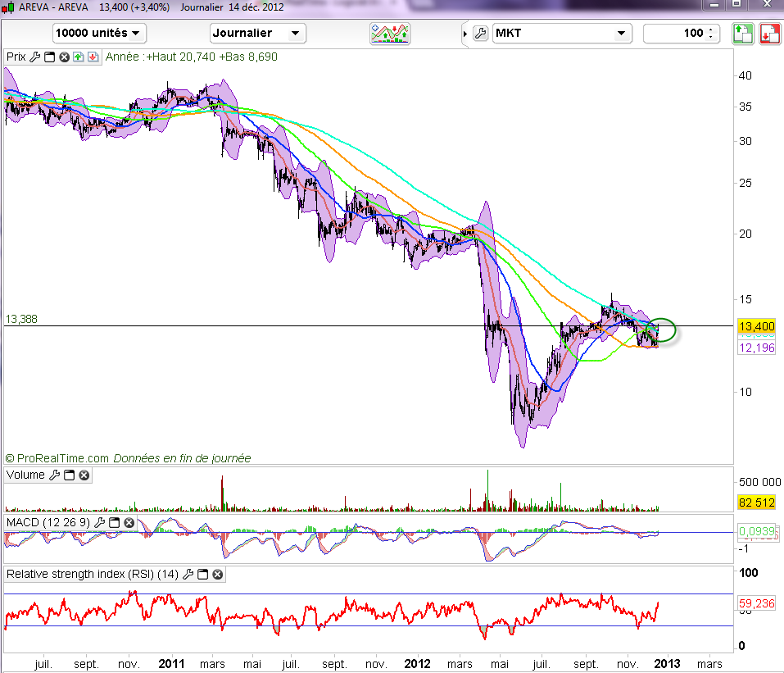Open the Volume panel settings wrench
Image resolution: width=784 pixels, height=673 pixels.
54,475
